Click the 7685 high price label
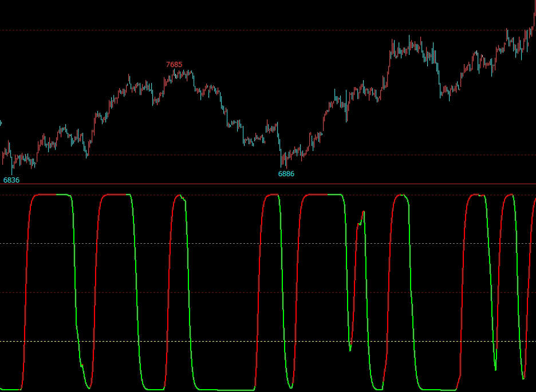 [174, 65]
